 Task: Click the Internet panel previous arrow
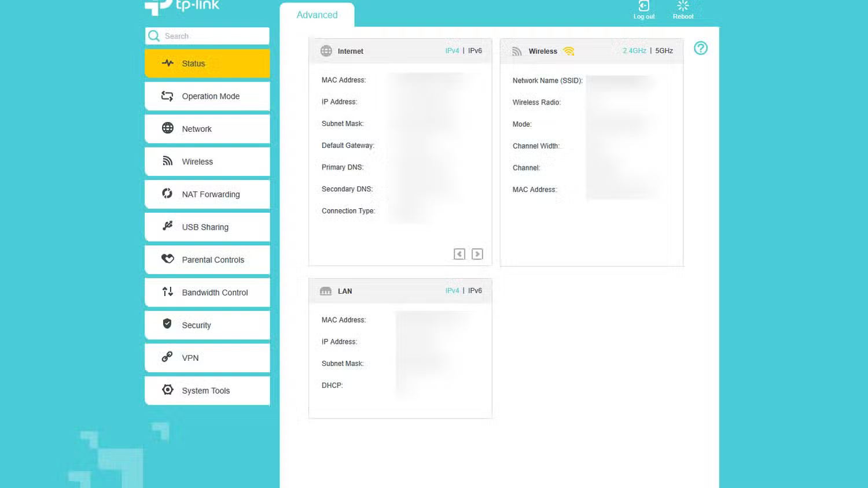pos(459,254)
